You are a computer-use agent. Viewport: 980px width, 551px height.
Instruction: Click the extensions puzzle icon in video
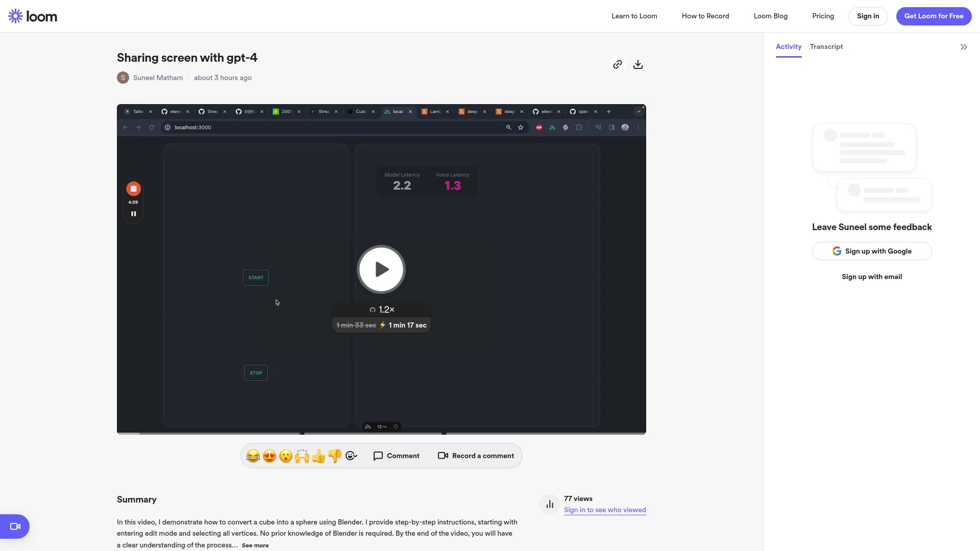click(x=579, y=128)
